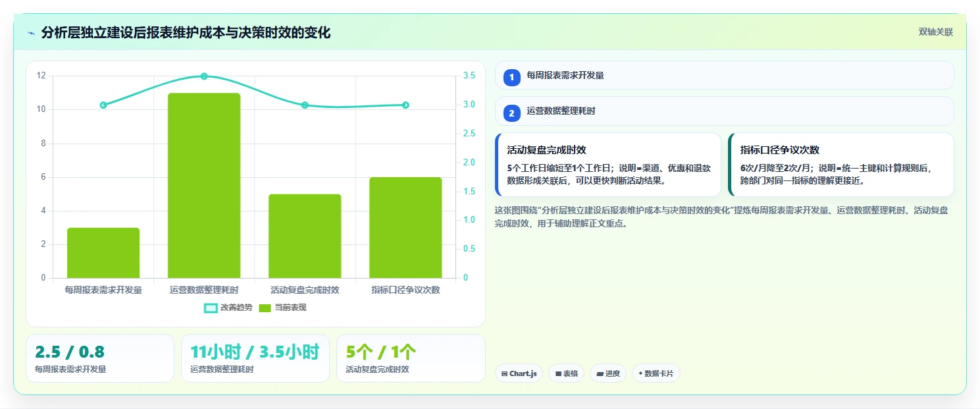Click the 双轴关联 label
Viewport: 980px width, 409px height.
(935, 32)
